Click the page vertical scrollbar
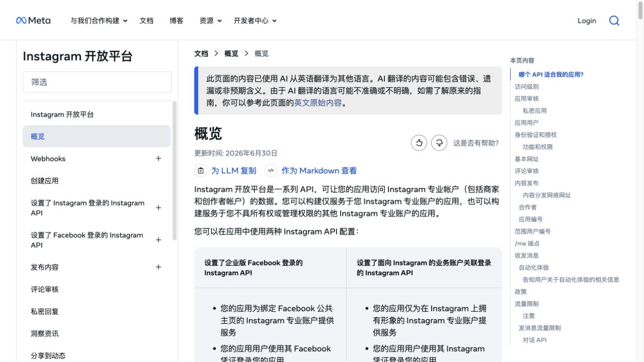Screen dimensions: 644x362 [640, 11]
